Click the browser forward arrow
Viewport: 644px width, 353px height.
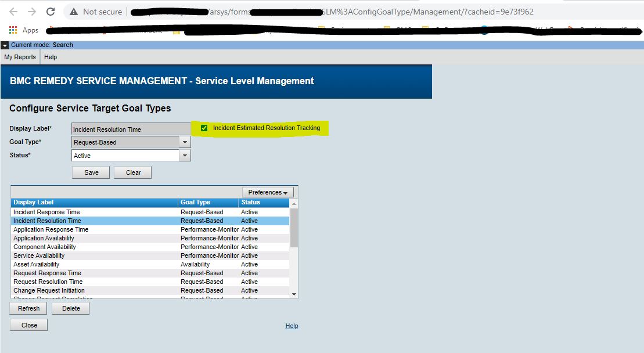[32, 12]
